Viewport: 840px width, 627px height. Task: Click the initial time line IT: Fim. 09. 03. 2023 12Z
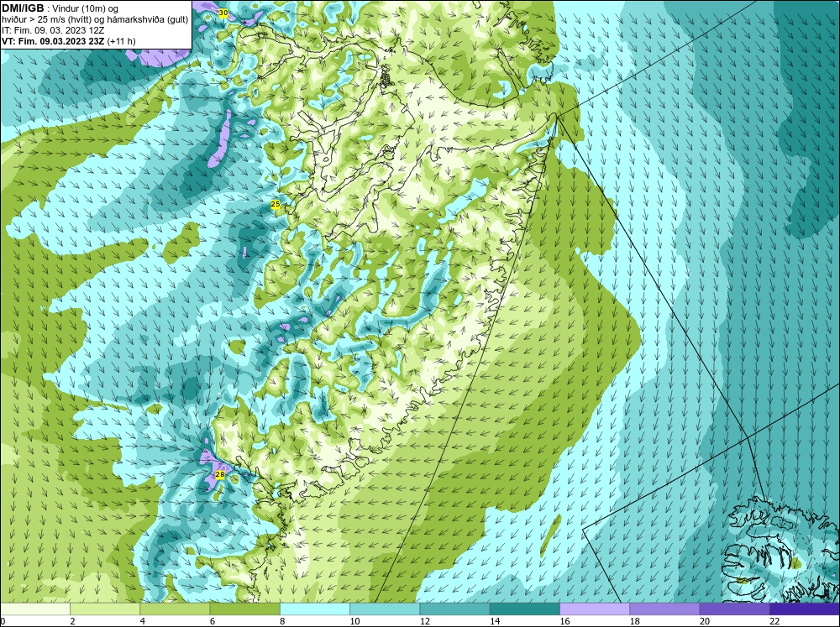coord(53,30)
